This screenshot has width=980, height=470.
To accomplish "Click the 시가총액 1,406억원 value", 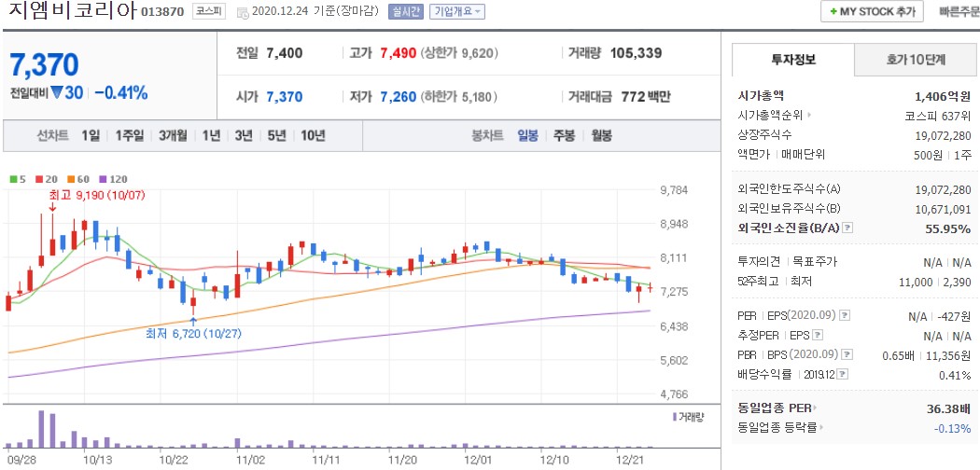I will pyautogui.click(x=942, y=96).
